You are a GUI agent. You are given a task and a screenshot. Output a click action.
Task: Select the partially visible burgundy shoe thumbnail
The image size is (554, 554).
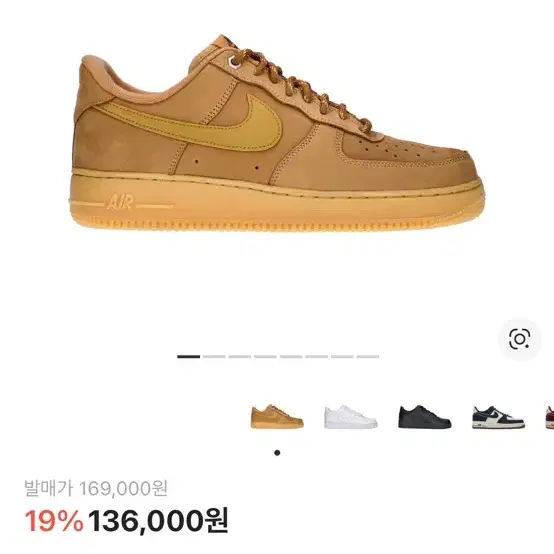pos(549,417)
